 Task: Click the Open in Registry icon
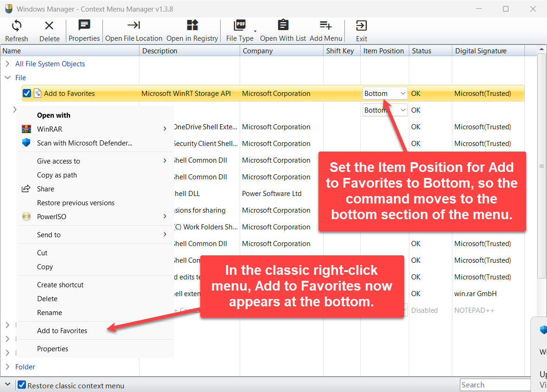coord(192,25)
